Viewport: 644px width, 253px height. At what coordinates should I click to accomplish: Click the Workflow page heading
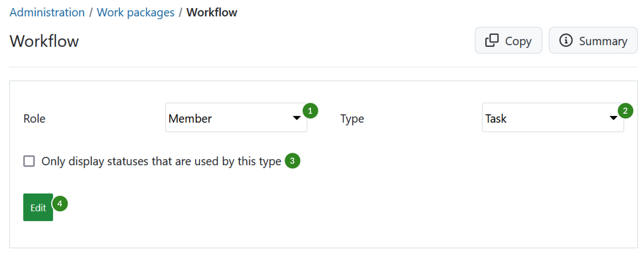click(x=44, y=41)
